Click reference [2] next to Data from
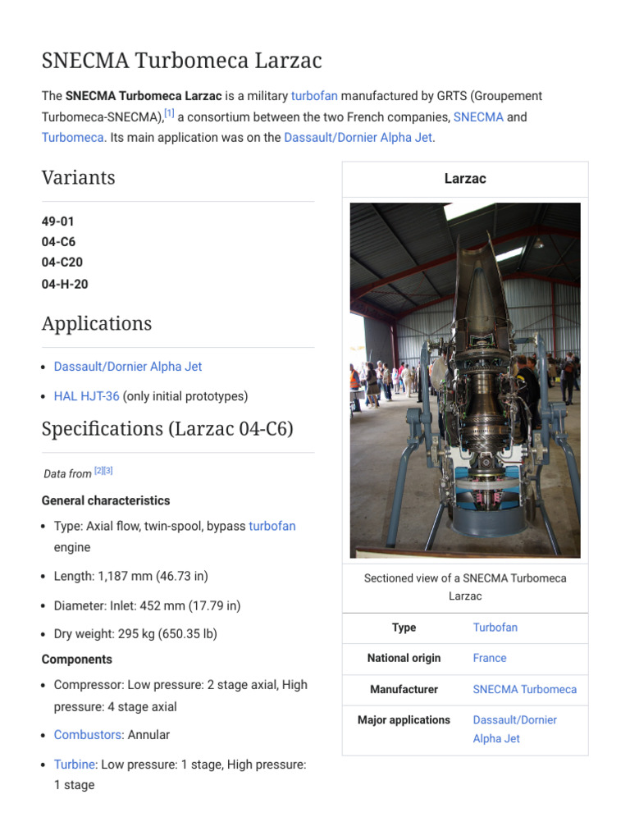Screen dimensions: 630x840 (x=98, y=470)
